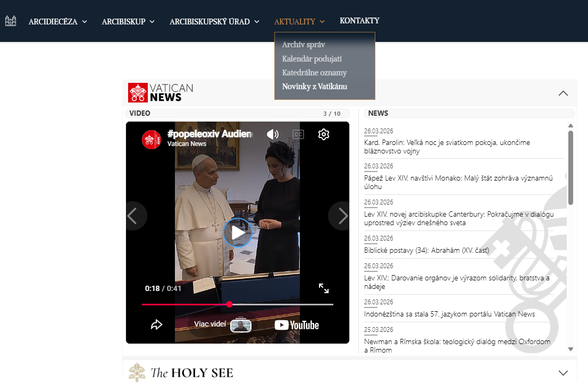Play the video with center button
Image resolution: width=588 pixels, height=385 pixels.
(x=237, y=233)
